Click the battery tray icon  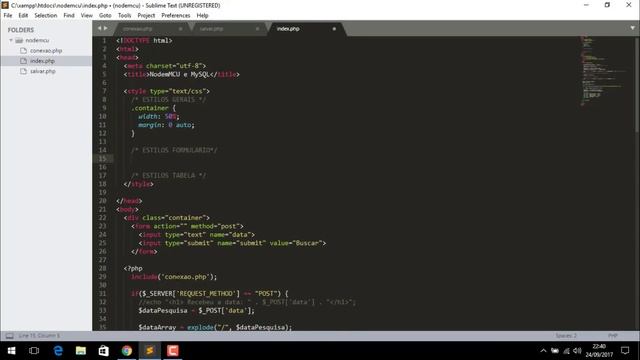point(555,351)
